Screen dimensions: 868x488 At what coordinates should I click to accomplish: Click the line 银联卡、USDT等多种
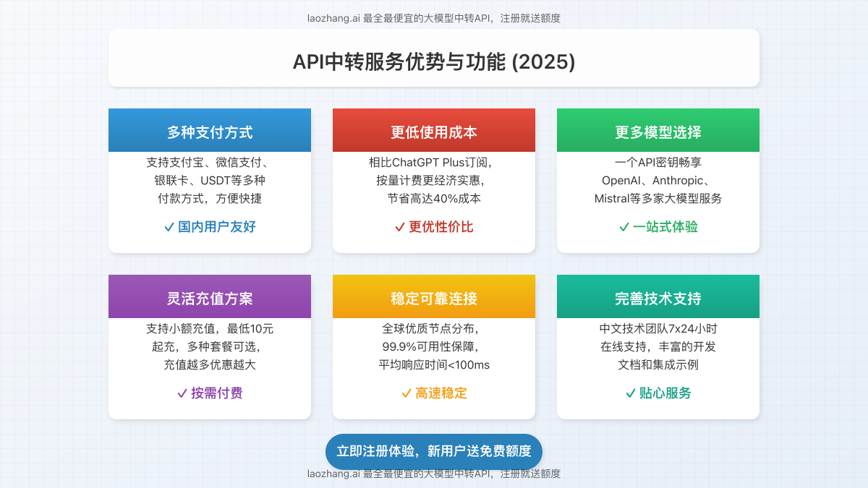[210, 181]
